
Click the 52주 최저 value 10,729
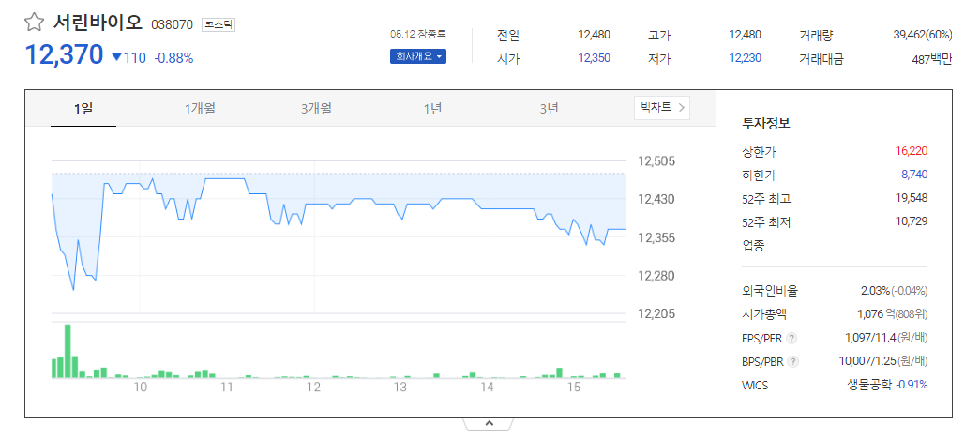pos(912,220)
